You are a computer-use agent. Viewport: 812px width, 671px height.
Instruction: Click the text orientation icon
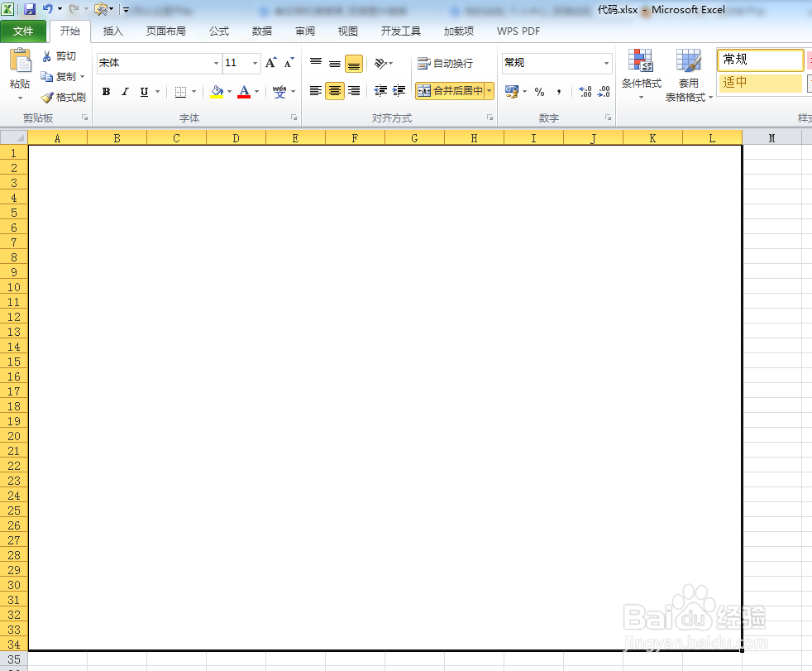click(381, 63)
